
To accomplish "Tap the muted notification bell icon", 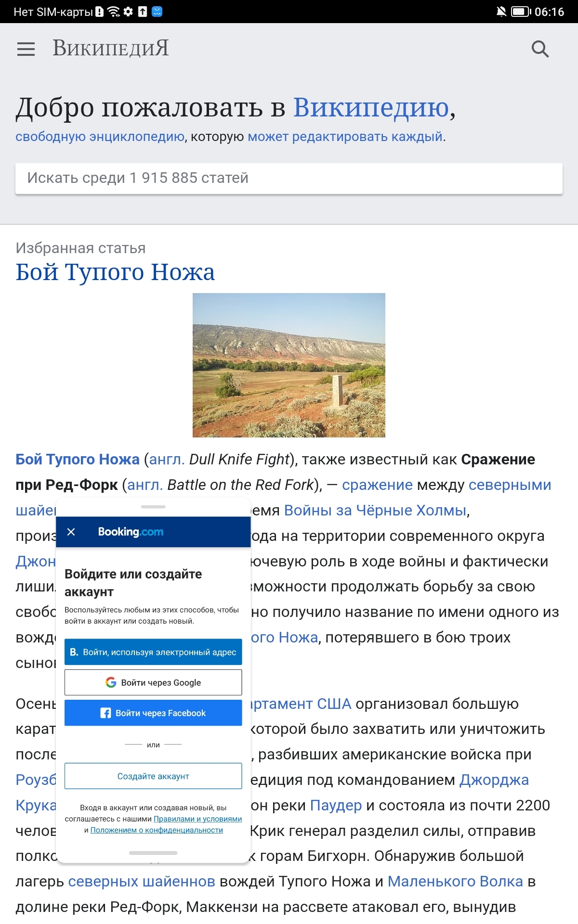I will click(501, 12).
